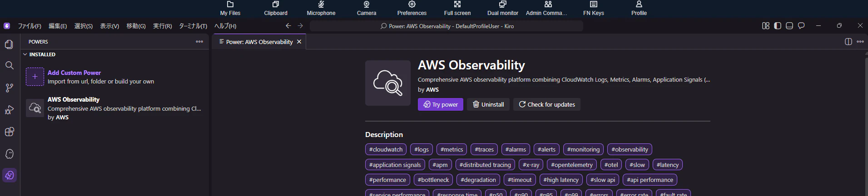Click the Uninstall button
Image resolution: width=868 pixels, height=196 pixels.
coord(488,104)
